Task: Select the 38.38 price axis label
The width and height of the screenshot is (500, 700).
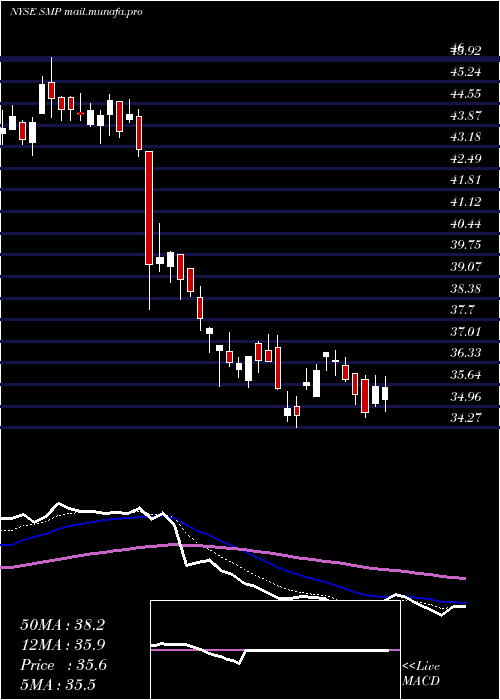Action: [x=466, y=288]
